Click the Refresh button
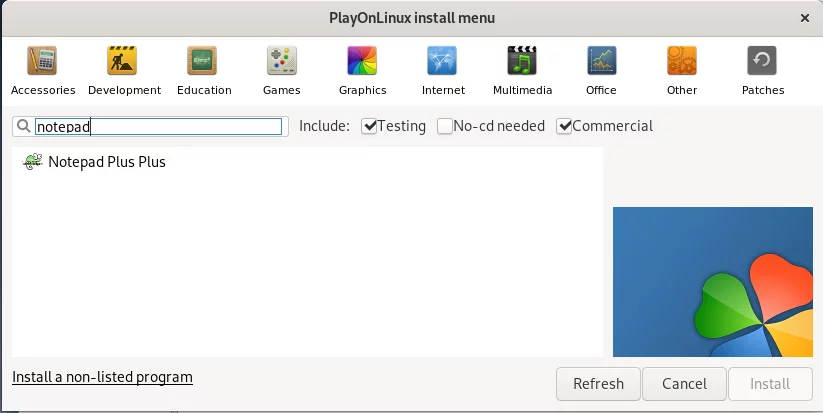The height and width of the screenshot is (413, 823). tap(598, 384)
